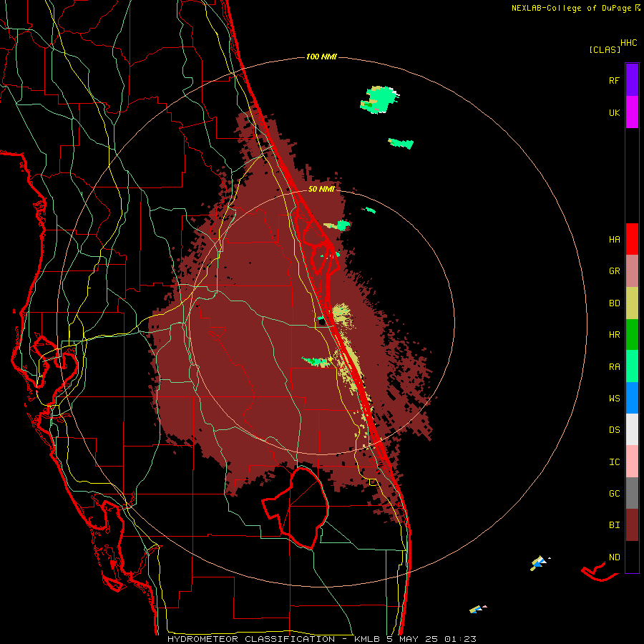This screenshot has height=644, width=644.
Task: Click the HA red legend swatch
Action: (x=632, y=239)
